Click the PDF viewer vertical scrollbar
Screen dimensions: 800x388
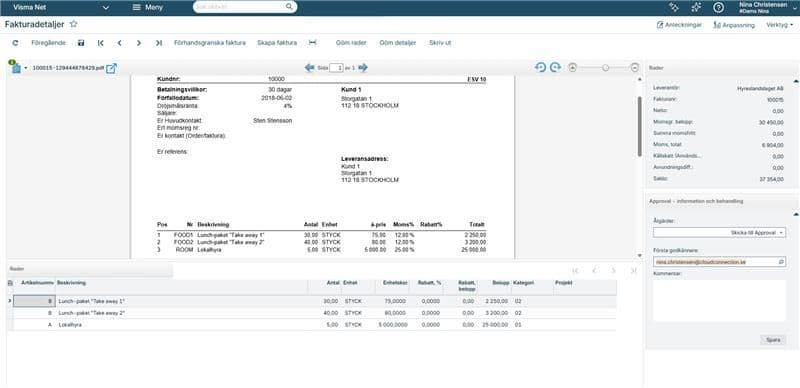click(640, 126)
